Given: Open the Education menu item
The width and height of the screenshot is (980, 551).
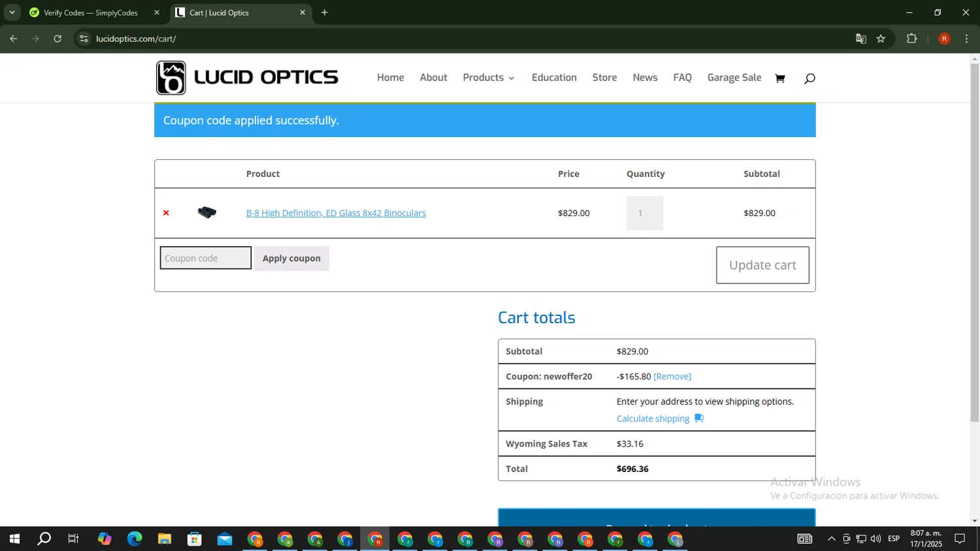Looking at the screenshot, I should pos(554,78).
